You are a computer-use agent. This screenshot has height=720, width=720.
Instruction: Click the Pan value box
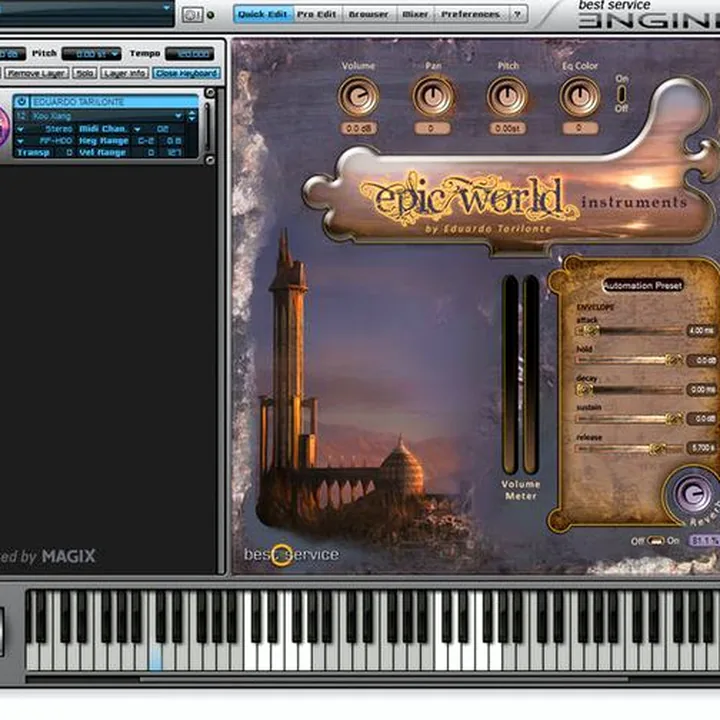coord(432,128)
